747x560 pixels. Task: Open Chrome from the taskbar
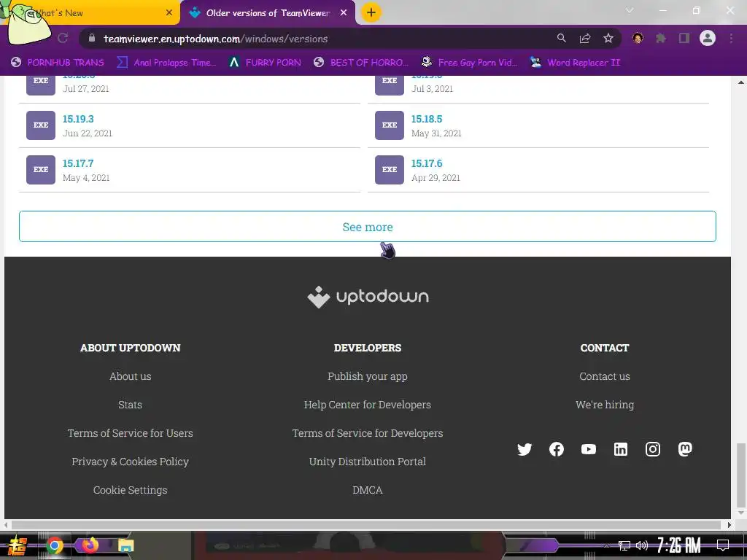[54, 545]
